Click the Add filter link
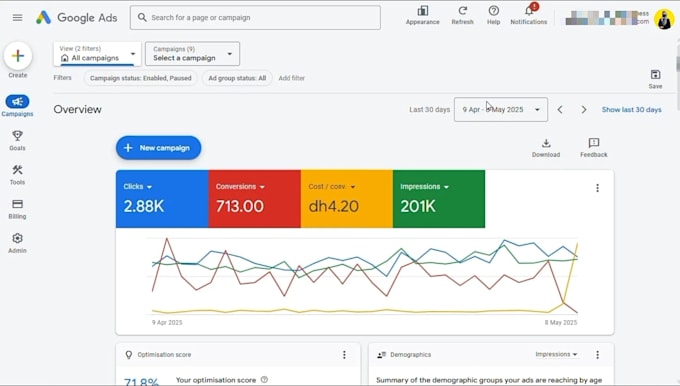The image size is (680, 386). tap(291, 78)
